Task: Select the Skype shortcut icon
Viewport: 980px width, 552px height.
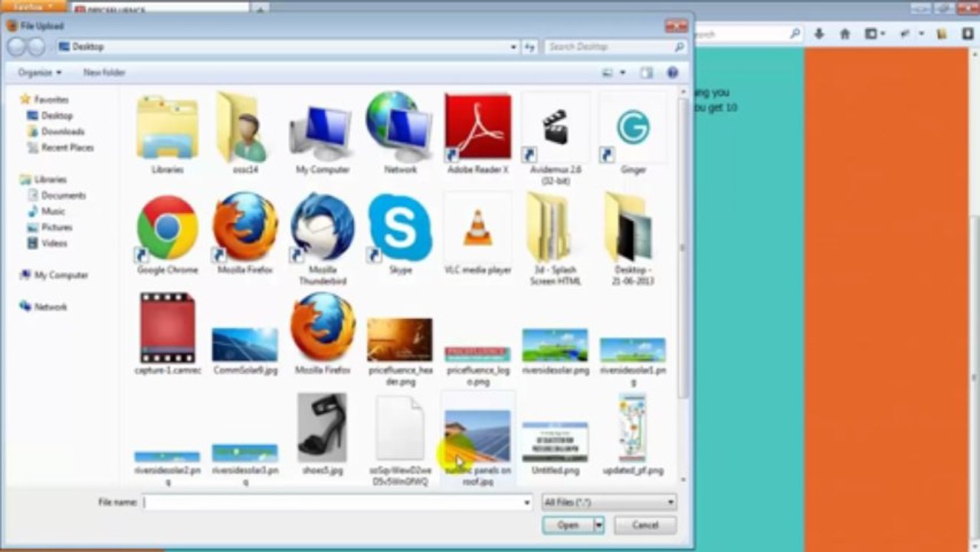Action: tap(400, 234)
